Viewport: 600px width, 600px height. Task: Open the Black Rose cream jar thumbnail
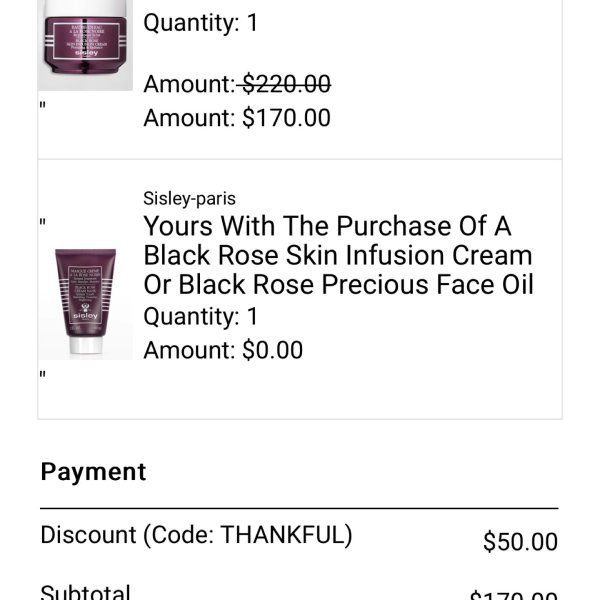[86, 45]
